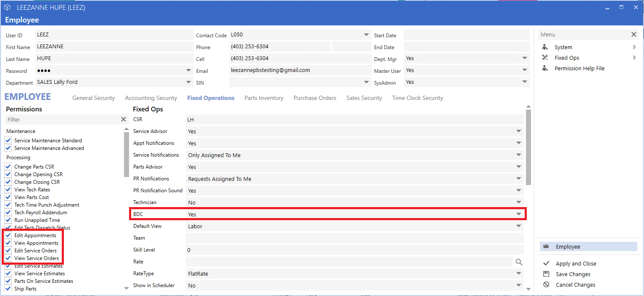Toggle View Tech Rates checkbox

[x=8, y=189]
